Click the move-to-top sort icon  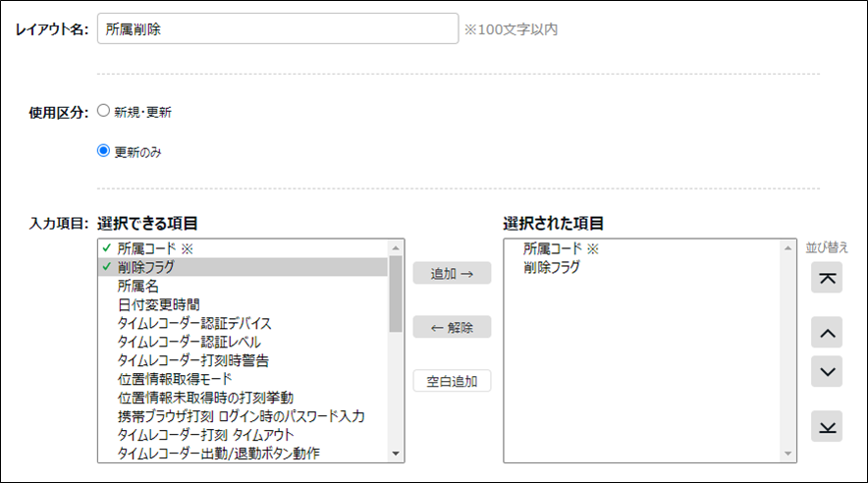(827, 278)
